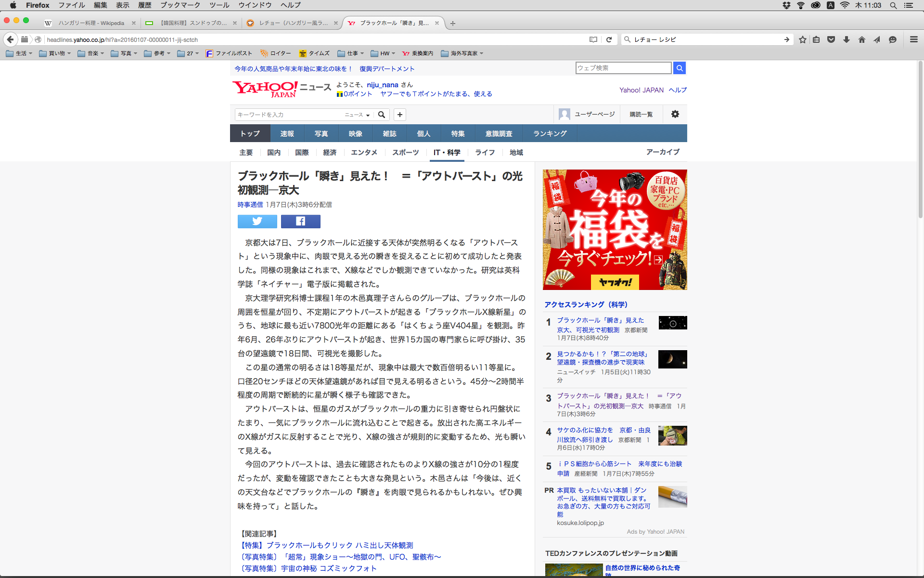Open Firefox downloads arrow icon
This screenshot has height=578, width=924.
tap(846, 39)
